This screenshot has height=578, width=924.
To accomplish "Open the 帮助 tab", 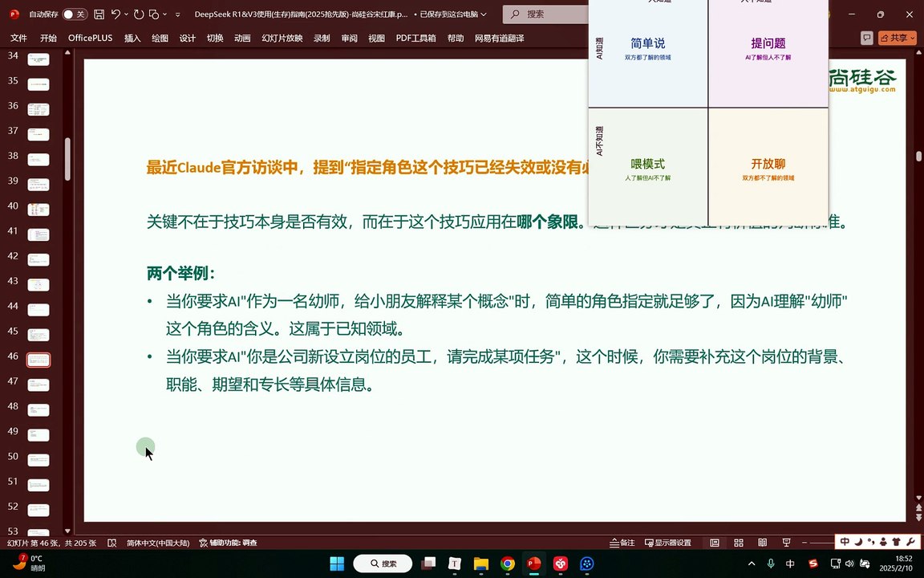I will click(x=456, y=38).
